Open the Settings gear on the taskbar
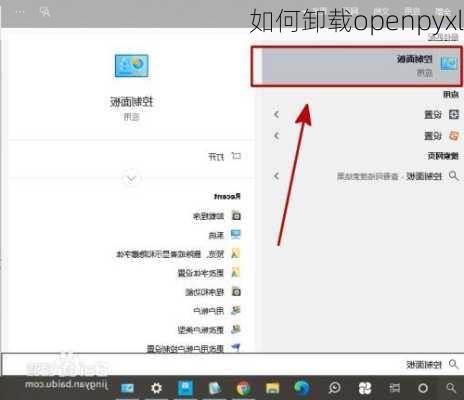The height and width of the screenshot is (400, 464). [156, 388]
